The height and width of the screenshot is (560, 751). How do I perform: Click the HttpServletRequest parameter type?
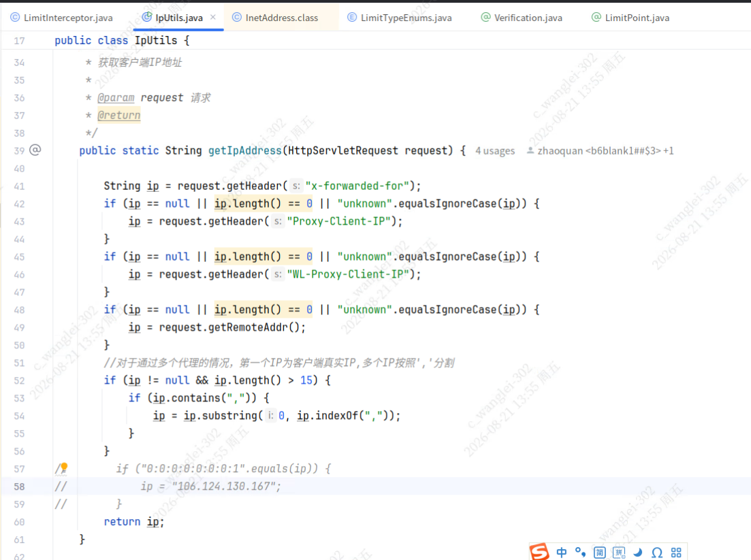pyautogui.click(x=342, y=151)
